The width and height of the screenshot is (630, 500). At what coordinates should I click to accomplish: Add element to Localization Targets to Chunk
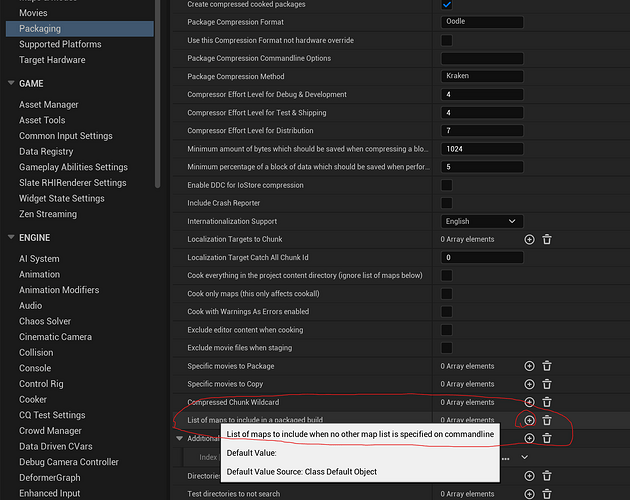point(529,240)
